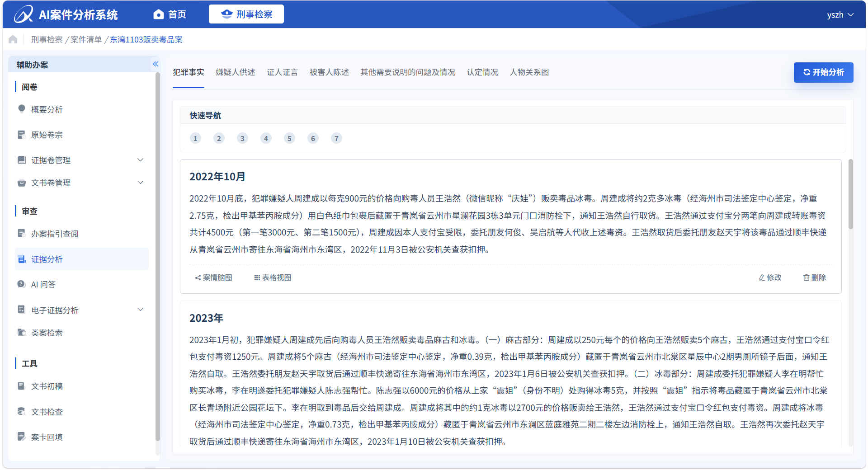Click the AI 问答 chat icon
Screen dimensions: 868x470
(x=22, y=284)
